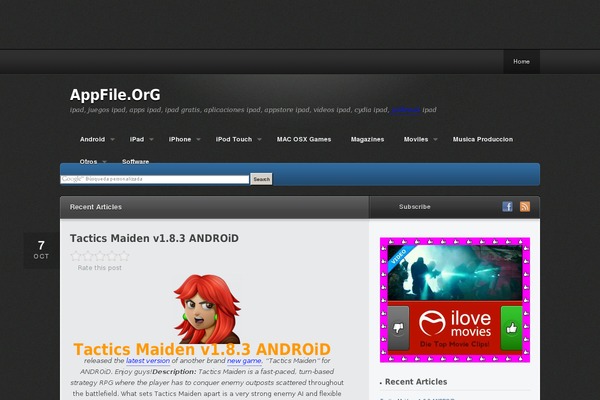Open the Otros category menu
The image size is (600, 400).
[88, 162]
